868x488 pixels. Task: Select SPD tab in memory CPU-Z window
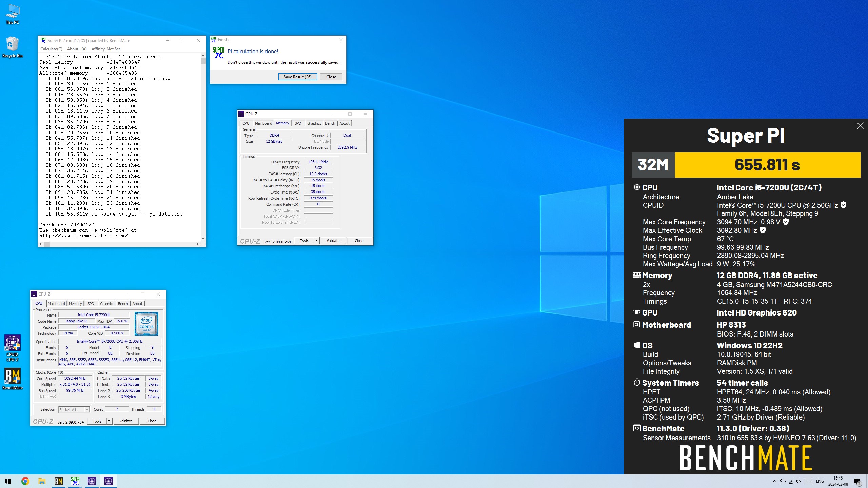pyautogui.click(x=298, y=123)
